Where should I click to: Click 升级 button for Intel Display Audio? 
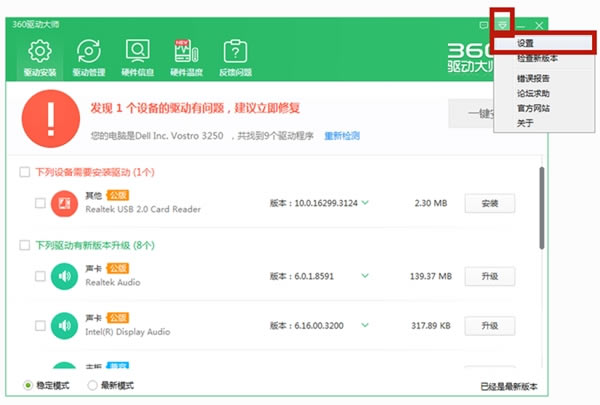coord(490,326)
